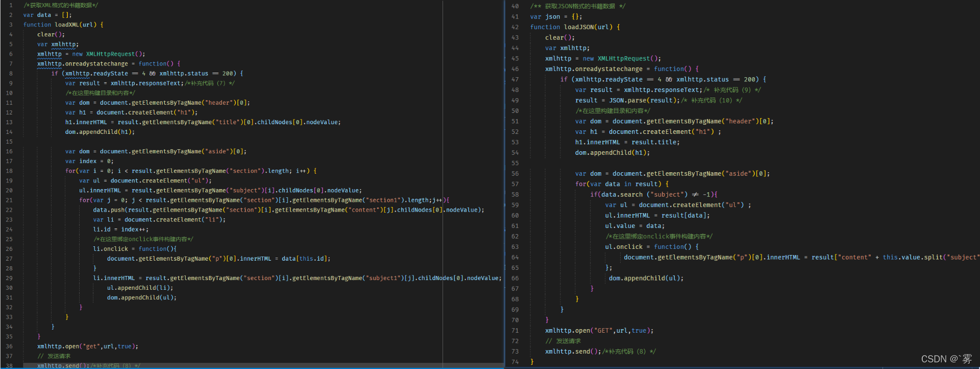Click 'dom.appendChild(h1);' on line 14
Screen dimensions: 980x369
100,132
